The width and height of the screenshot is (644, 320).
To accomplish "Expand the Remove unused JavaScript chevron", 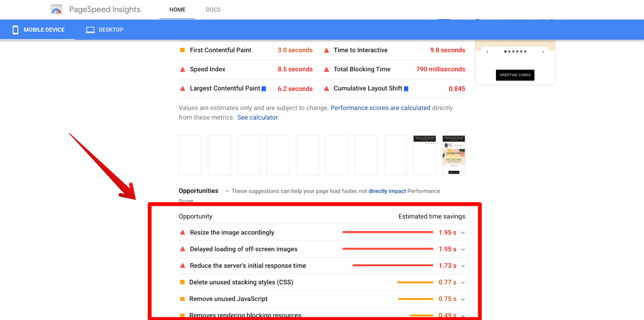I will coord(463,299).
